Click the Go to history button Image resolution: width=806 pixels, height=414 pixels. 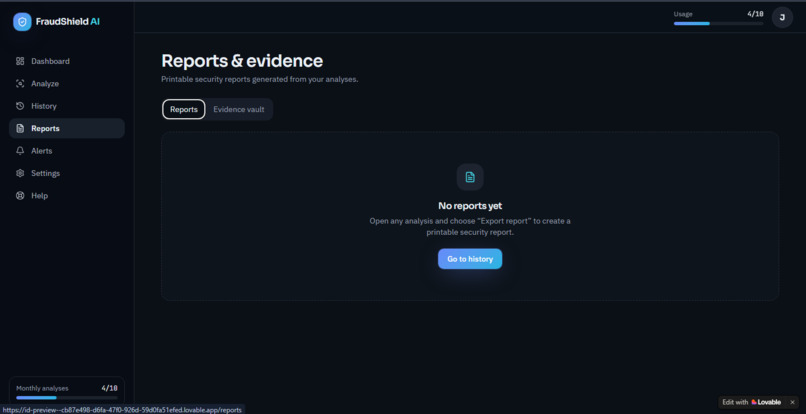470,259
